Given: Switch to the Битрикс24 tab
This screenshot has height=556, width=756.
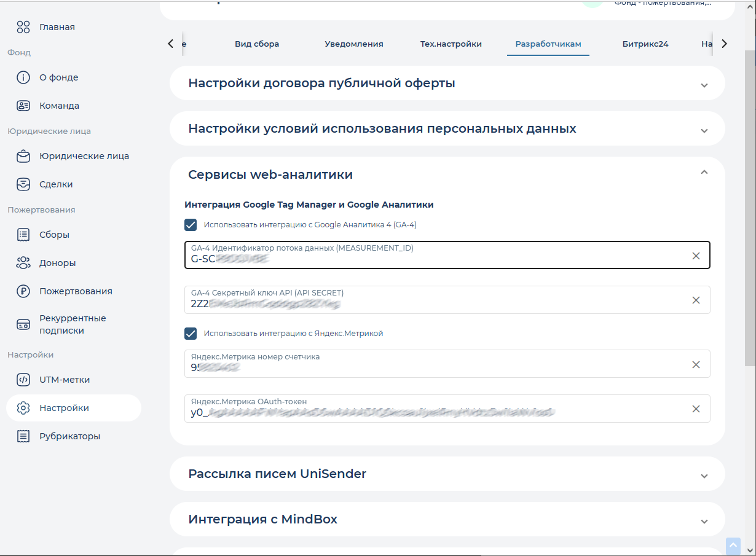Looking at the screenshot, I should (x=645, y=44).
